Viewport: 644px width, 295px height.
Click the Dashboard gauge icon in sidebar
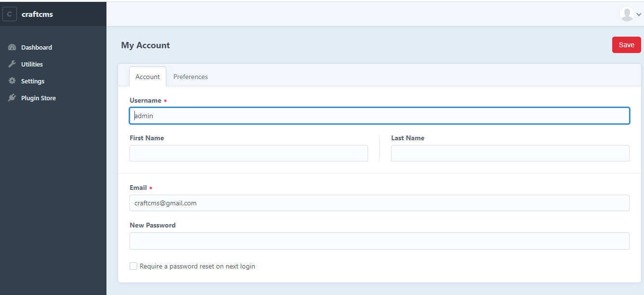[x=12, y=47]
